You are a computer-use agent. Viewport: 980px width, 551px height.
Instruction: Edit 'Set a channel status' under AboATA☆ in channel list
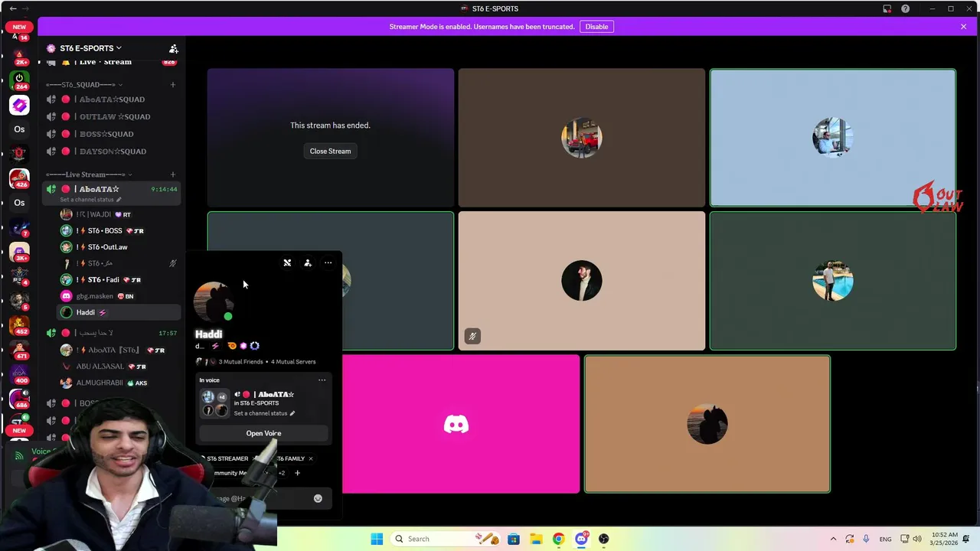click(90, 200)
